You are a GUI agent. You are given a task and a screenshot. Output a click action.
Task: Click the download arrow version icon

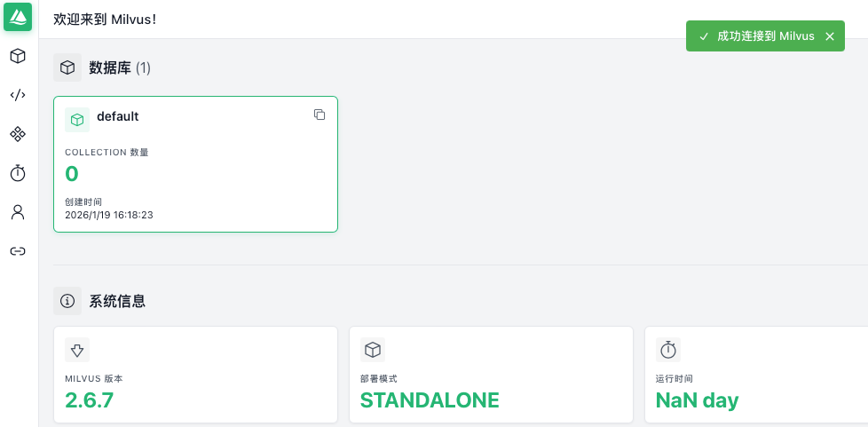77,349
